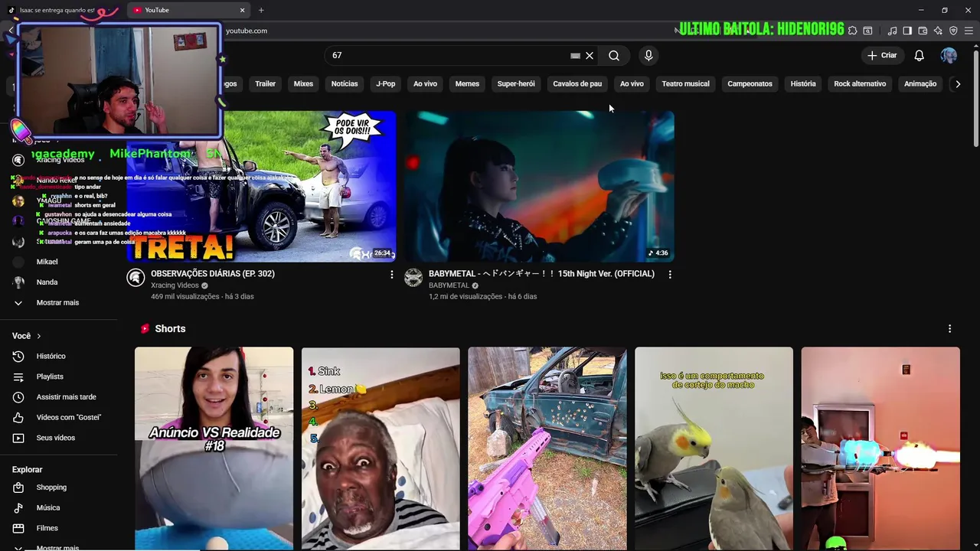The width and height of the screenshot is (980, 551).
Task: Click the Criar button
Action: click(881, 55)
